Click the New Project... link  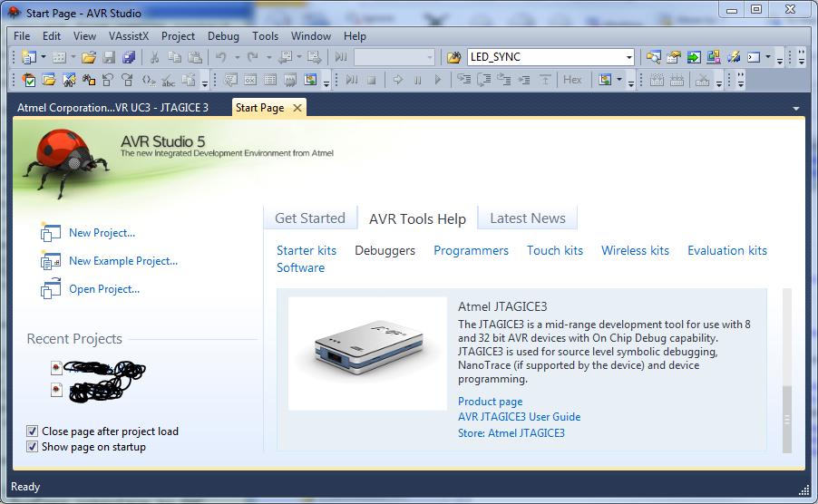click(x=102, y=233)
